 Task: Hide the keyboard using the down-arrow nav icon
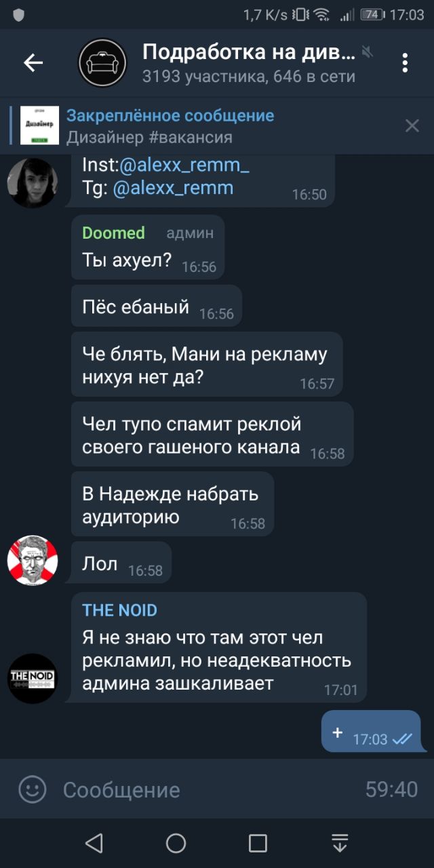coord(340,843)
